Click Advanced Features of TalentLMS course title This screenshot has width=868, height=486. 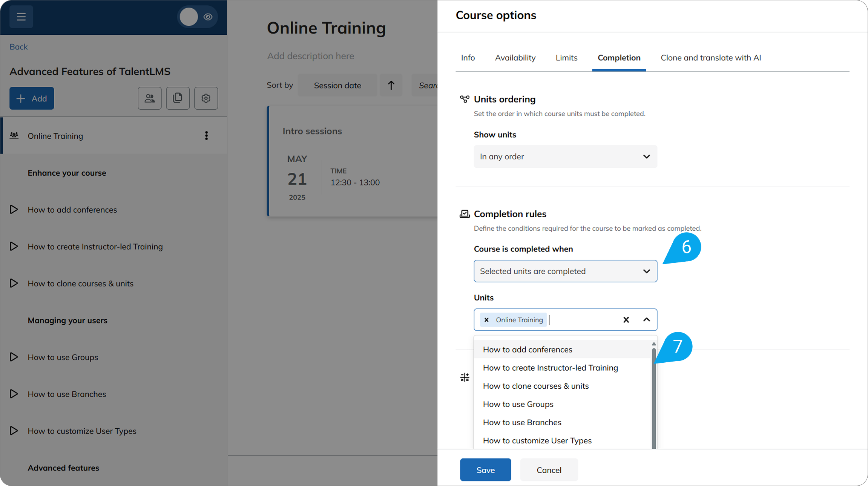point(90,72)
